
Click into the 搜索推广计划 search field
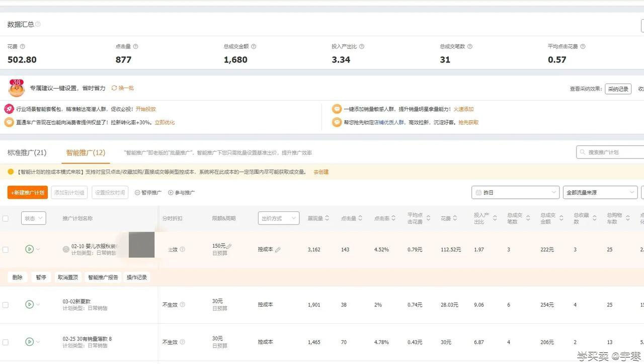[610, 152]
